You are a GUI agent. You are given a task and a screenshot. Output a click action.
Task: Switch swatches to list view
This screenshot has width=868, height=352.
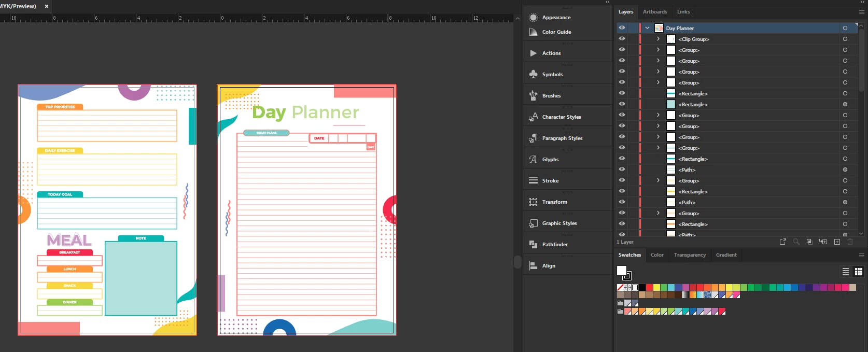[x=846, y=272]
